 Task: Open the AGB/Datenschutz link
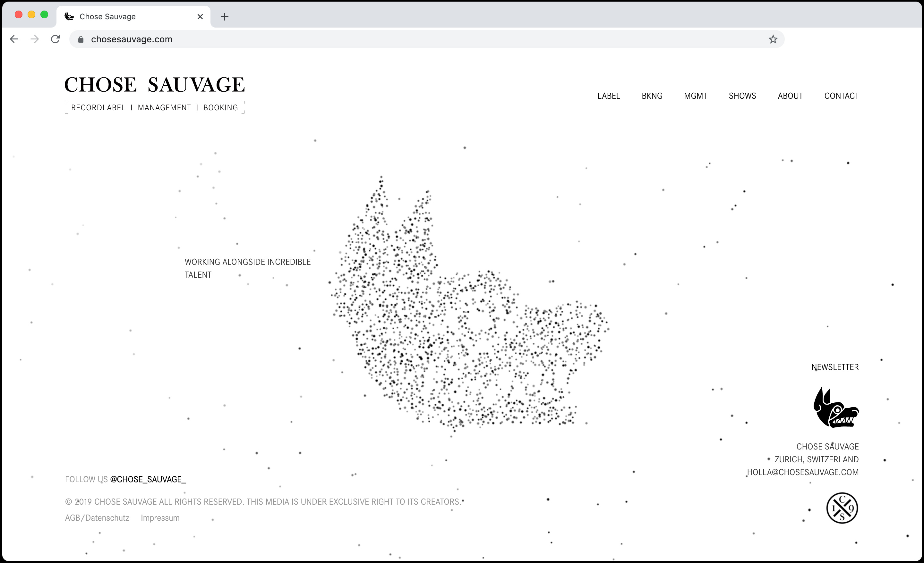[x=97, y=518]
